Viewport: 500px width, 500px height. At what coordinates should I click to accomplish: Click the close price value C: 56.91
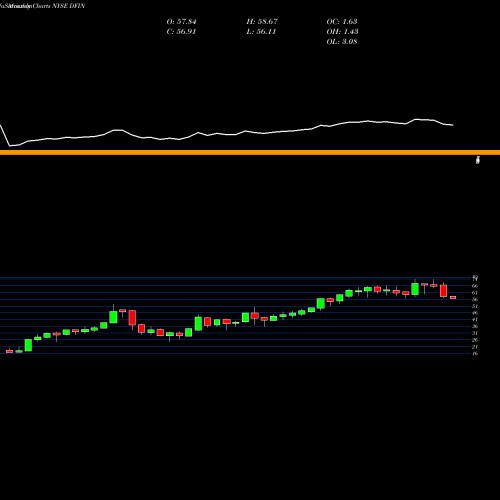(181, 32)
